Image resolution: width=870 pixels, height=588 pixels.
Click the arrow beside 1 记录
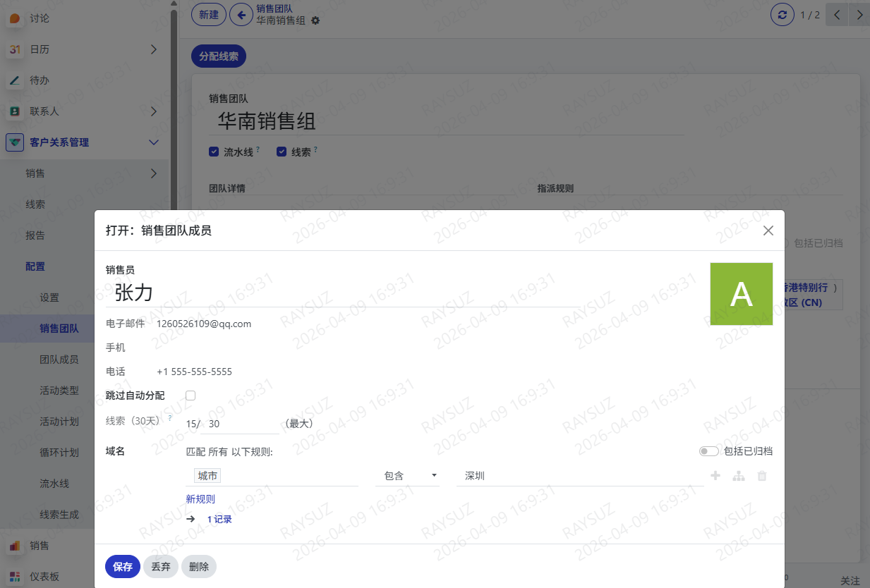tap(191, 519)
